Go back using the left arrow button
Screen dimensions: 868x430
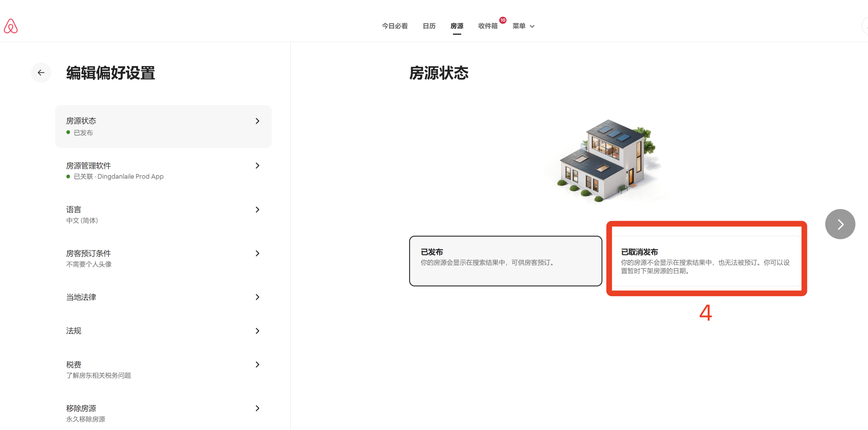(41, 72)
